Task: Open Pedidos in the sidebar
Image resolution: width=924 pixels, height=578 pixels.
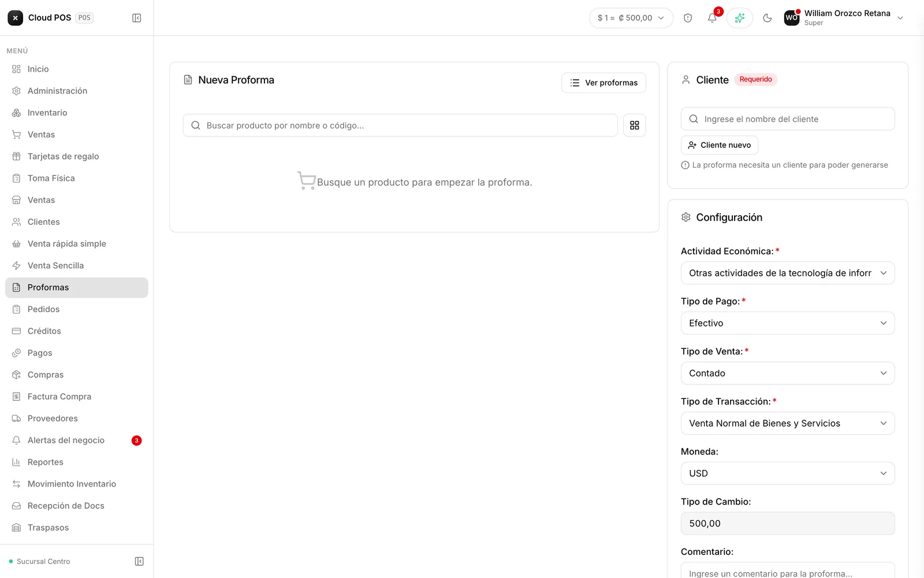Action: pos(77,309)
